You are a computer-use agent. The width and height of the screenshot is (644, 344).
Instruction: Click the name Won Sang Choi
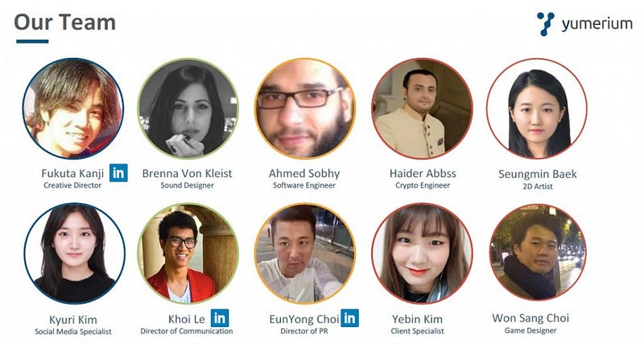(530, 318)
